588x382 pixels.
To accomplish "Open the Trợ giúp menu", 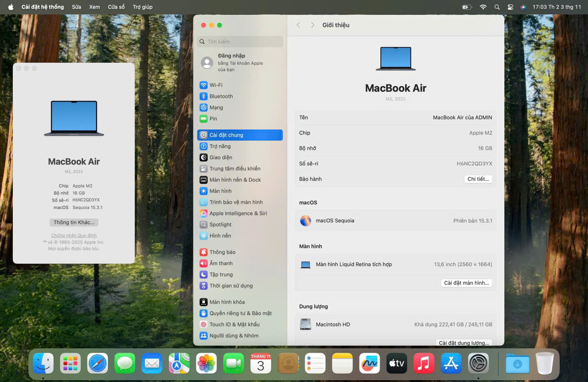I will [x=142, y=7].
